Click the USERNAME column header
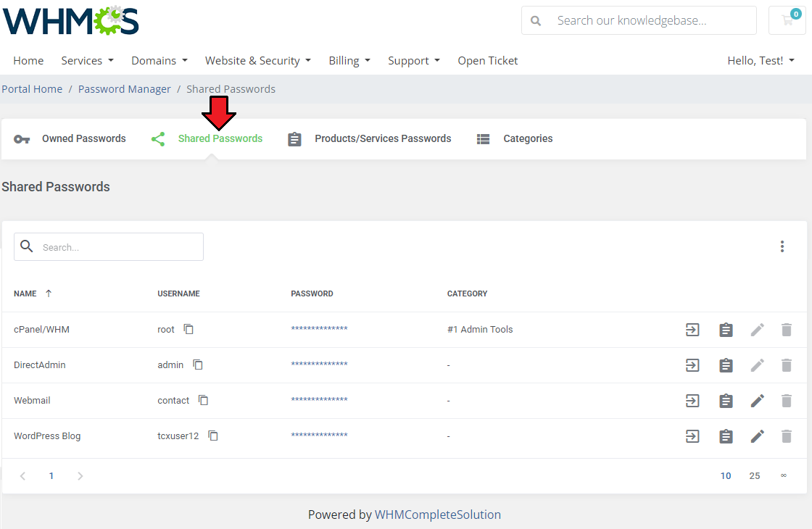Screen dimensions: 812x529 [x=178, y=293]
